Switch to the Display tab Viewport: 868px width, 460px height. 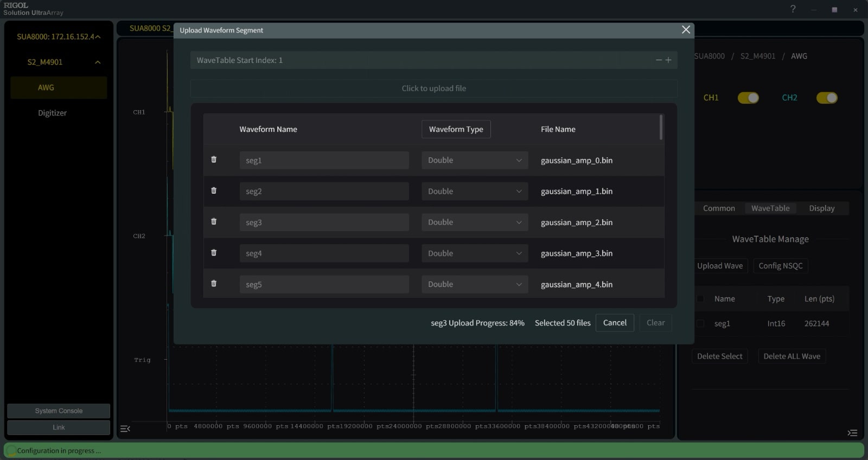tap(821, 208)
